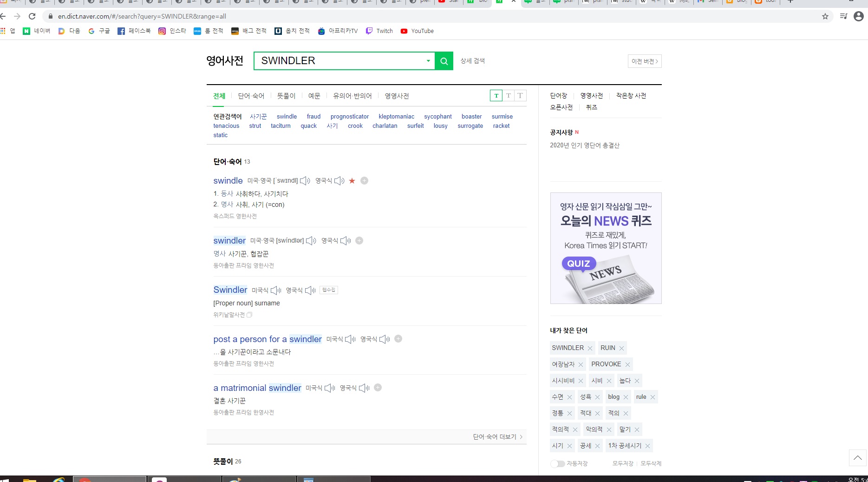
Task: Play British audio for 'post a person for a swindler'
Action: click(385, 339)
